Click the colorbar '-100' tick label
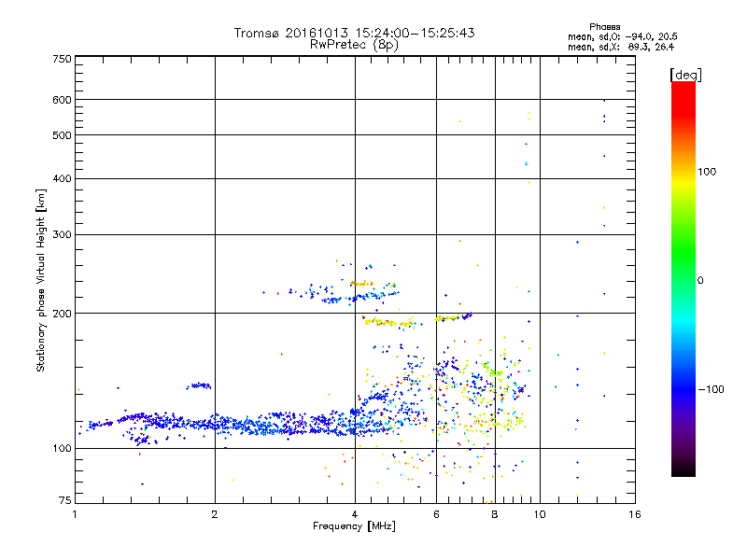Screen dimensions: 747x560 [x=712, y=389]
